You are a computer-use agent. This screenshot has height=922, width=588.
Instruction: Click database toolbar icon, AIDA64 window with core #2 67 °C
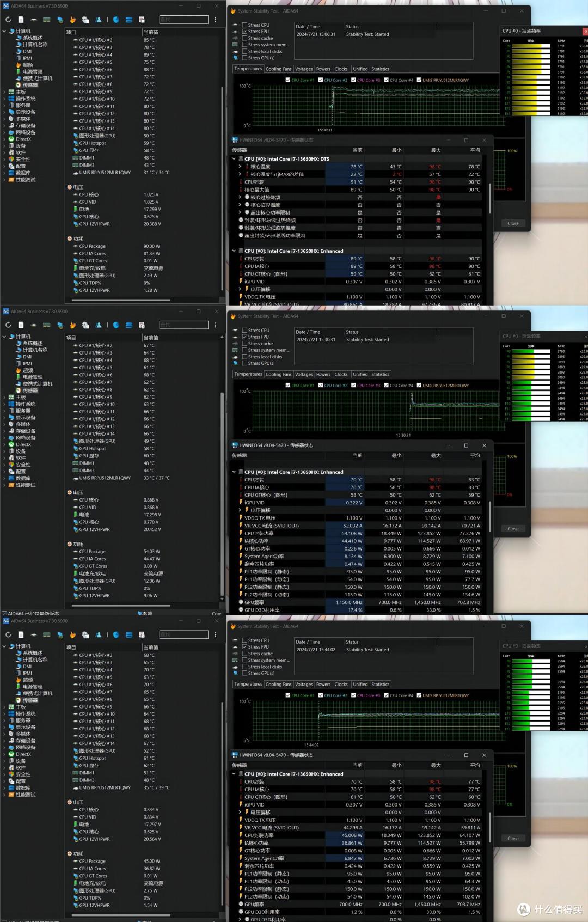tap(129, 325)
